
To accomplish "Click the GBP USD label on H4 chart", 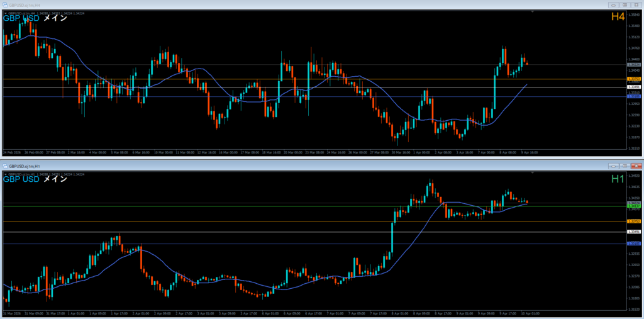I will 21,18.
